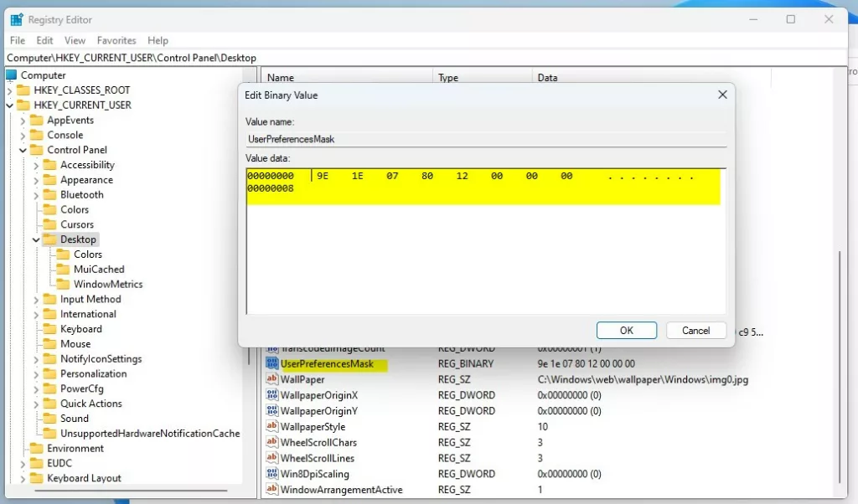858x504 pixels.
Task: Click the binary icon beside UserPreferencesMask
Action: point(272,363)
